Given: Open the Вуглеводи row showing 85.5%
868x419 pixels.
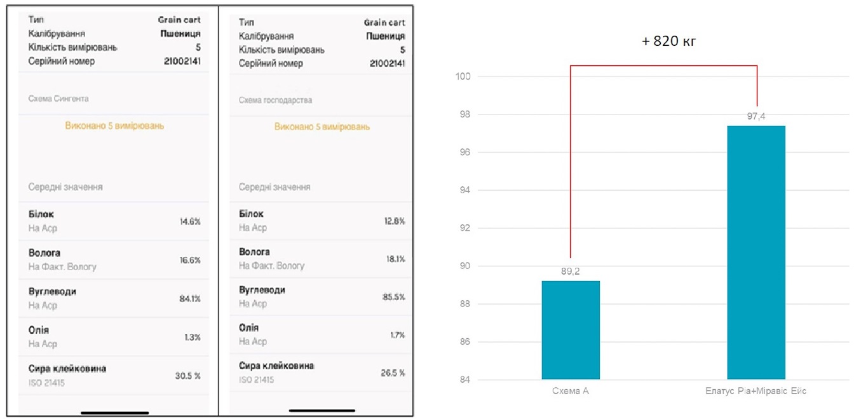Looking at the screenshot, I should (322, 296).
